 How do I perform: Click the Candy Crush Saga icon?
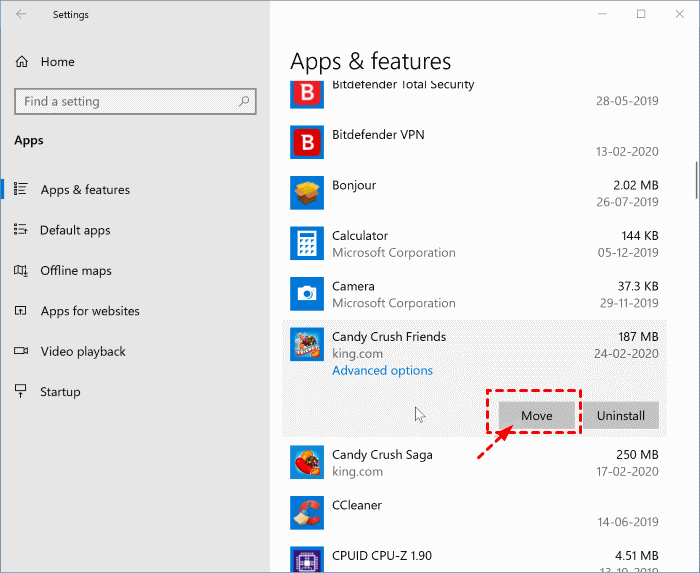coord(307,462)
